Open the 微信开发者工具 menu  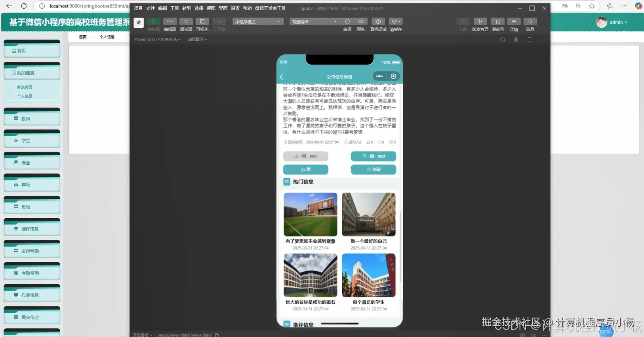click(271, 8)
